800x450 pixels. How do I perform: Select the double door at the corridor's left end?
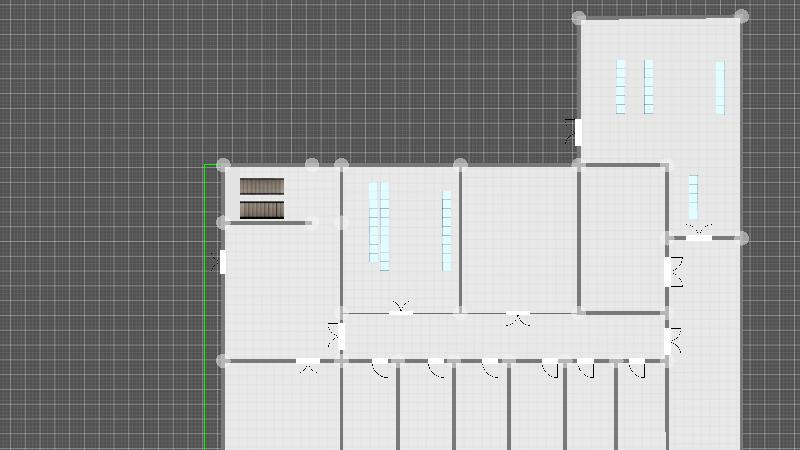[x=338, y=336]
